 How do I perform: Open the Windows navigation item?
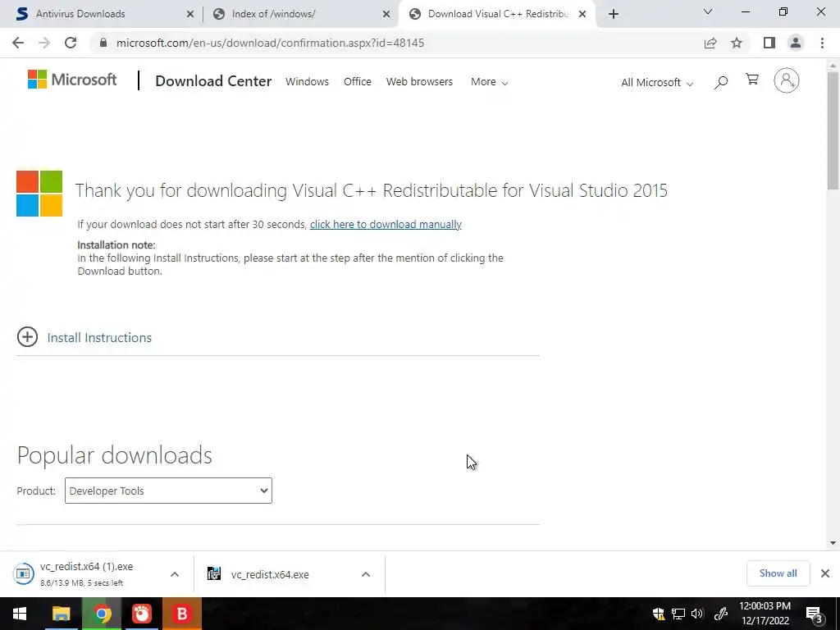[307, 82]
